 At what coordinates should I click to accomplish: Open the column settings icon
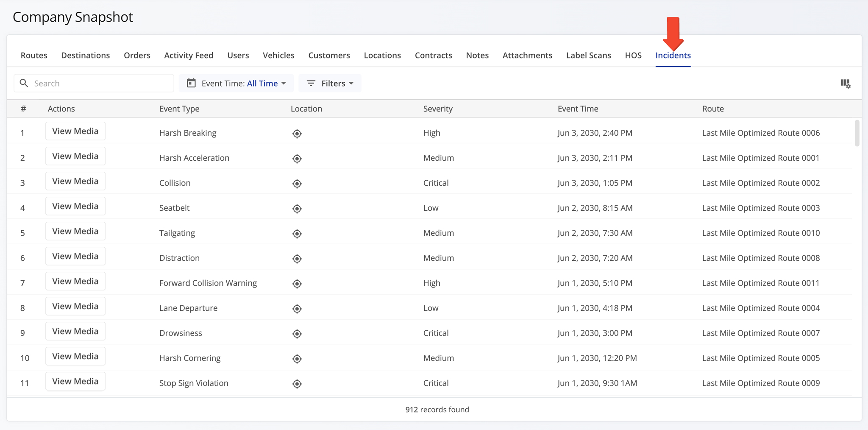846,84
